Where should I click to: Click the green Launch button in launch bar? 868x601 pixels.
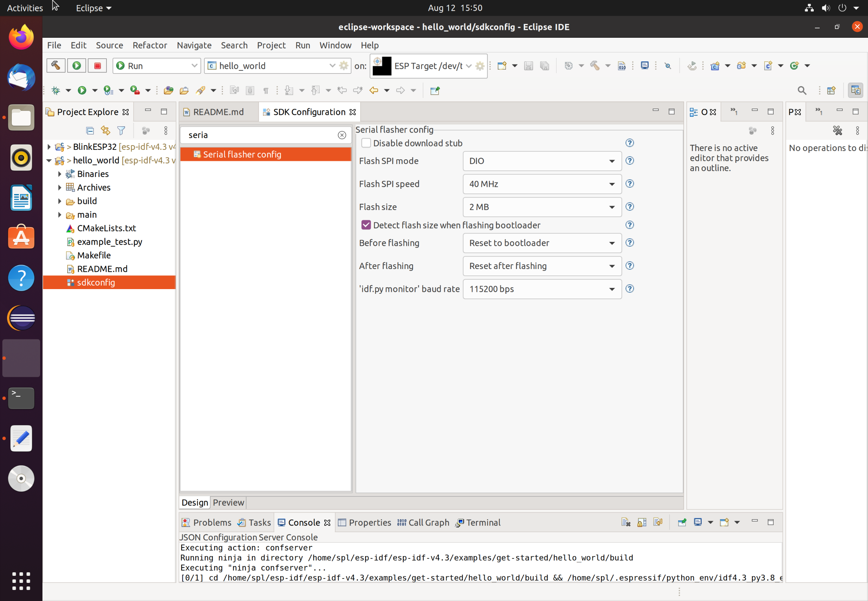[x=77, y=66]
